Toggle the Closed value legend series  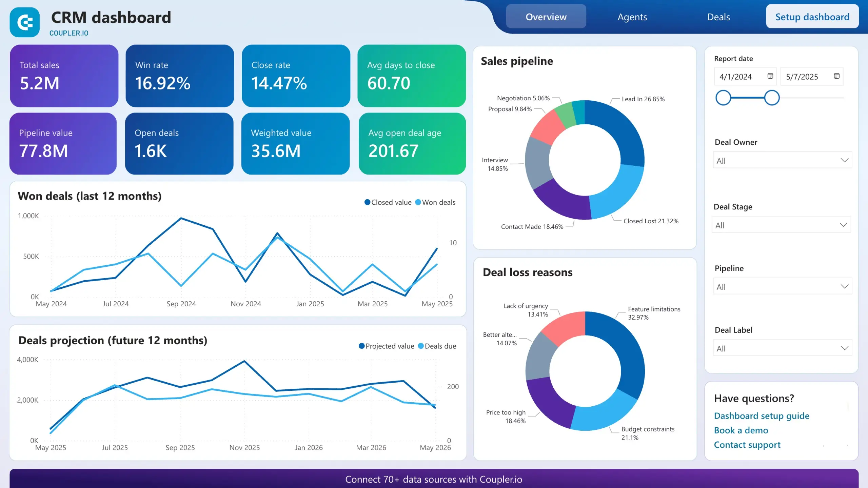(x=388, y=202)
